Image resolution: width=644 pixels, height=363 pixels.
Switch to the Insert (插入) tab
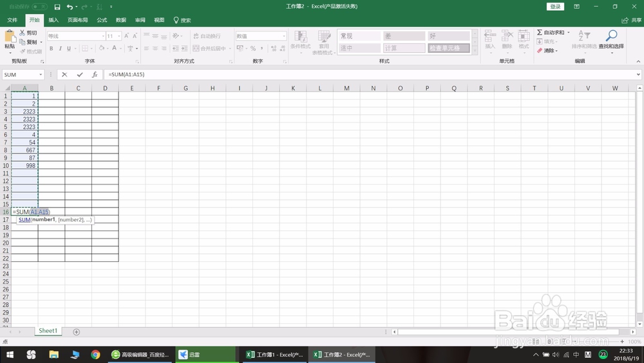(53, 20)
